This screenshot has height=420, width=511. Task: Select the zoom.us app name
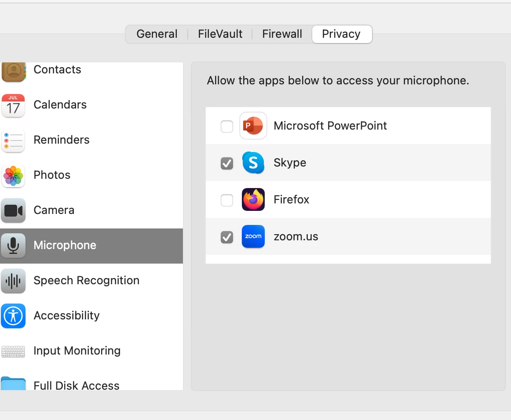coord(296,237)
